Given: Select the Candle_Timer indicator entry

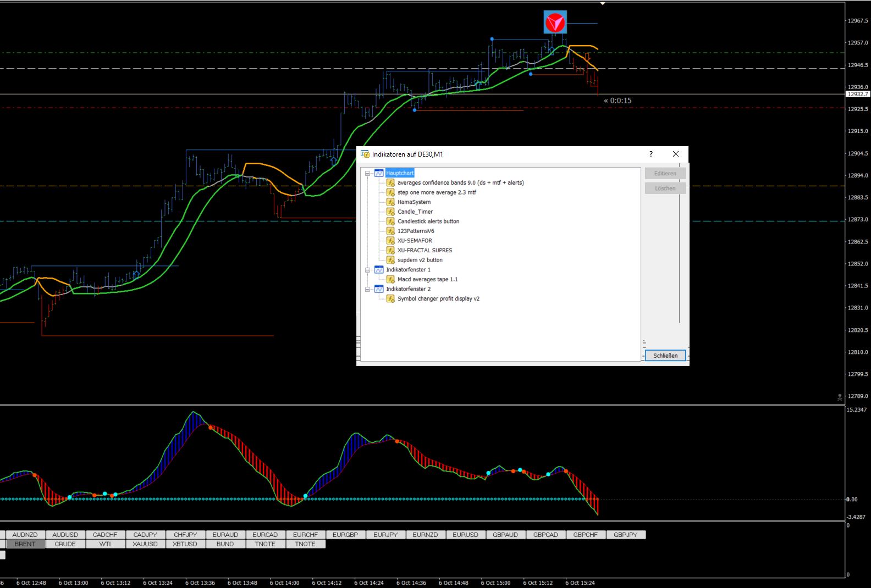Looking at the screenshot, I should (x=415, y=212).
